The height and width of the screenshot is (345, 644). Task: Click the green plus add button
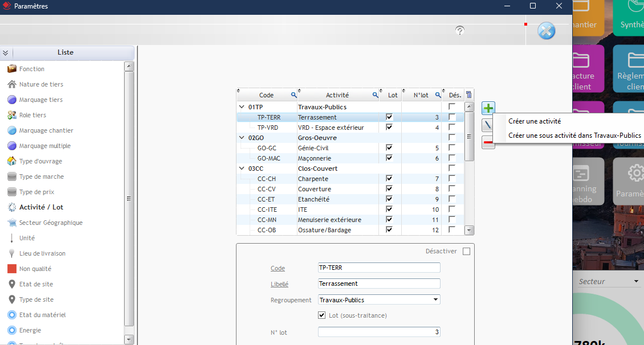pyautogui.click(x=488, y=108)
